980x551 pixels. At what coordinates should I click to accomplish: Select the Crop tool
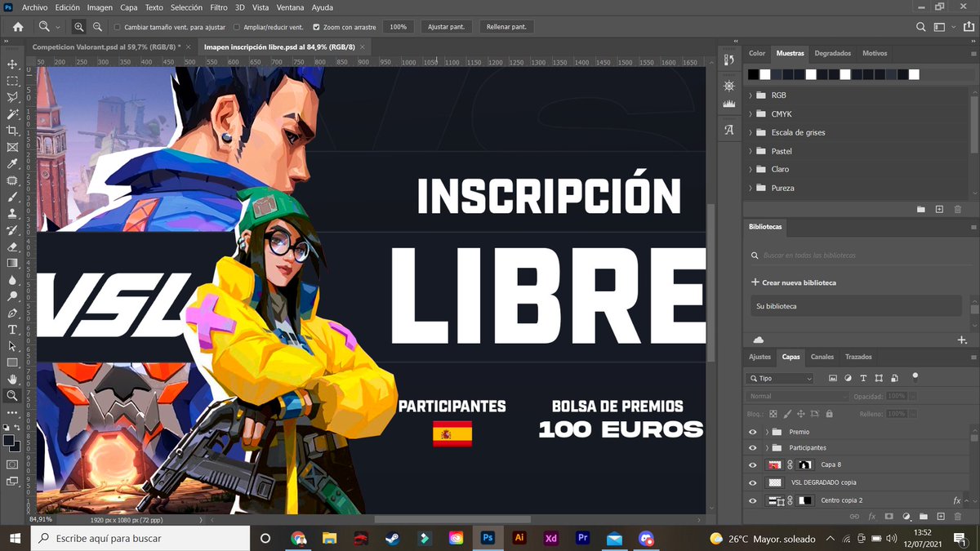point(12,131)
